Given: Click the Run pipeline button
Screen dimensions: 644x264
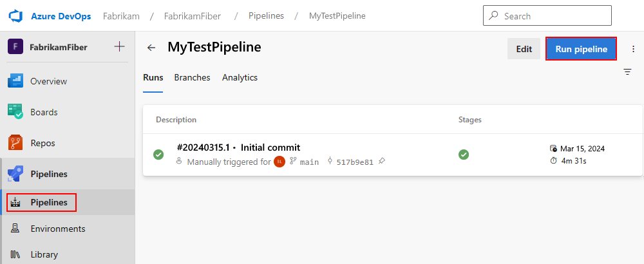Looking at the screenshot, I should (x=581, y=49).
